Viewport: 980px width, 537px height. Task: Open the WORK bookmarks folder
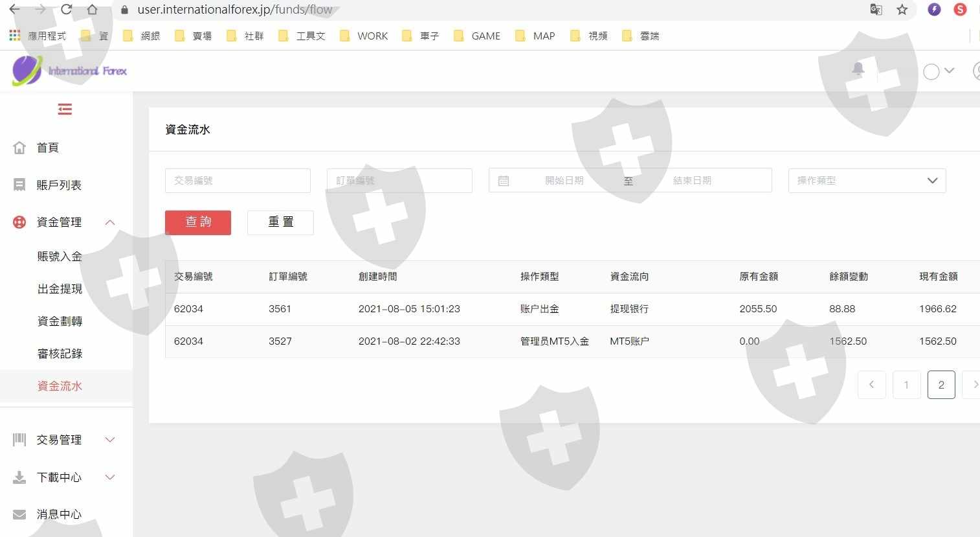click(364, 36)
